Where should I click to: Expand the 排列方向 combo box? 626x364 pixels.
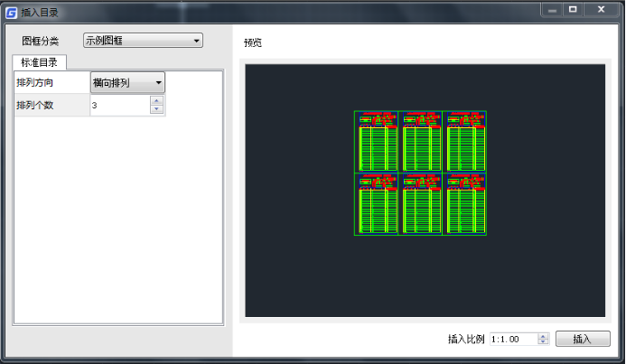[127, 82]
